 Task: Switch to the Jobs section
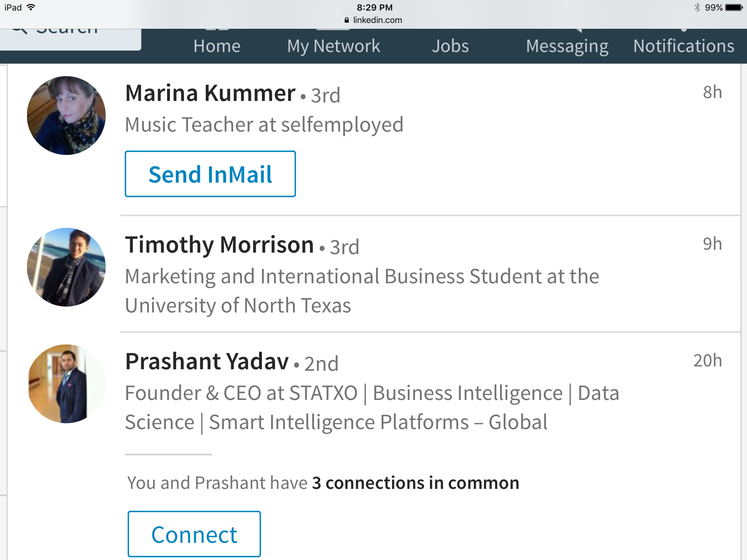pos(450,46)
